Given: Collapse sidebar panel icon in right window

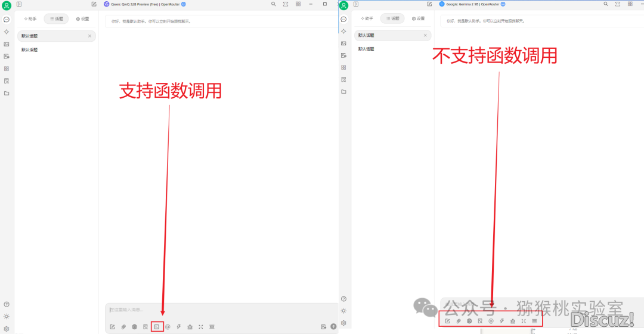Looking at the screenshot, I should click(356, 4).
